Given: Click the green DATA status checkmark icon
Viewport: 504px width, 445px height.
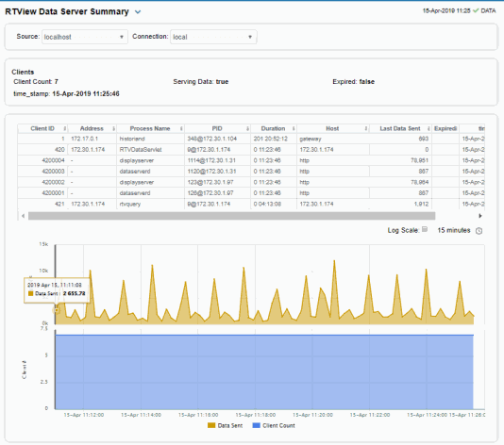Looking at the screenshot, I should click(x=476, y=10).
